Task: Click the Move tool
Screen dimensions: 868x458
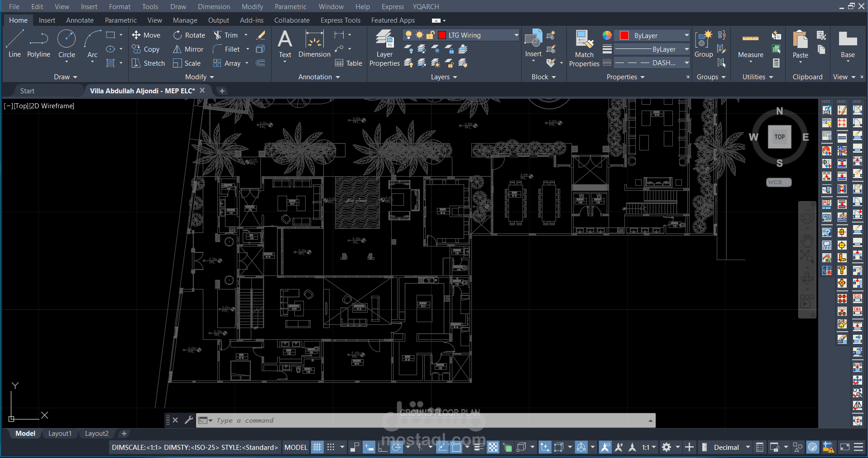Action: coord(146,35)
